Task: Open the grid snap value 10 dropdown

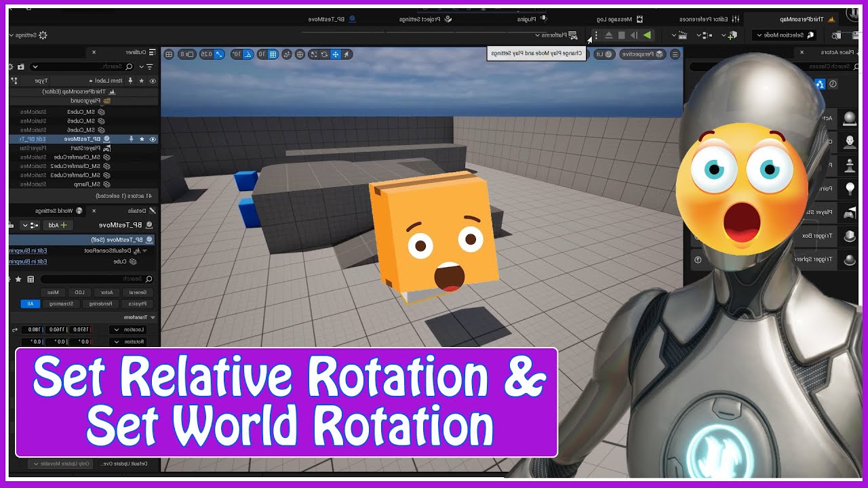Action: [262, 54]
